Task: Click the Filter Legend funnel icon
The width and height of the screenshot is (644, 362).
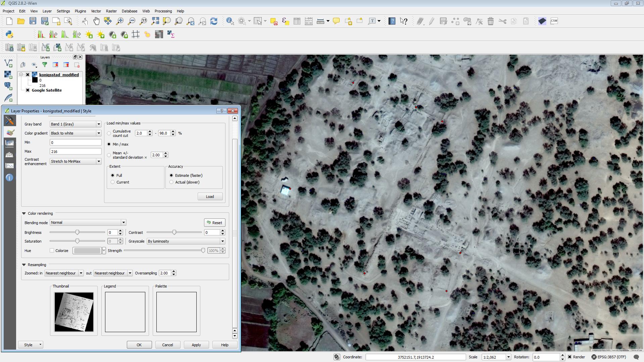Action: point(45,65)
